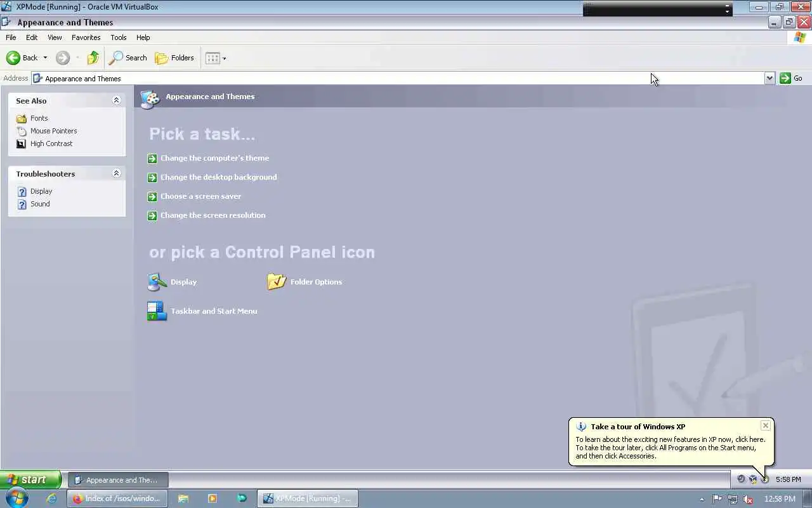Click the host network tray icon
812x508 pixels.
coord(733,499)
